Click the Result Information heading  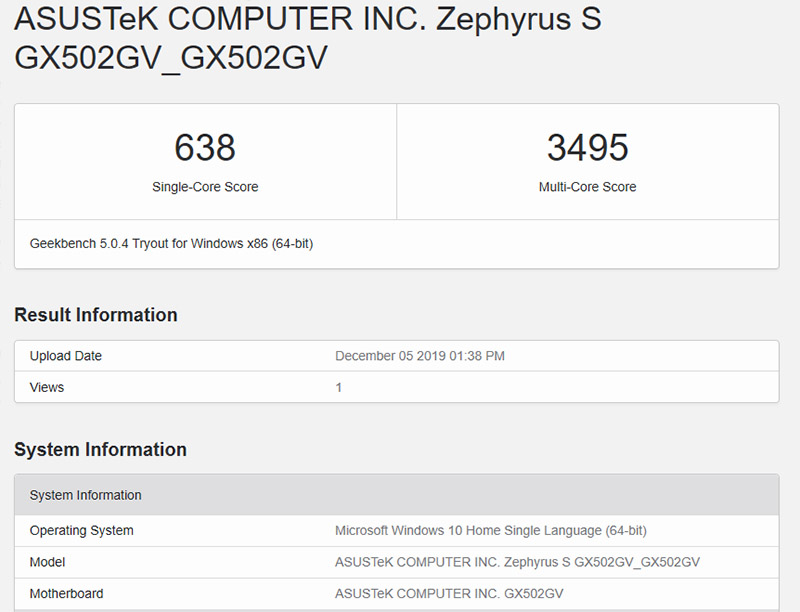pyautogui.click(x=96, y=315)
